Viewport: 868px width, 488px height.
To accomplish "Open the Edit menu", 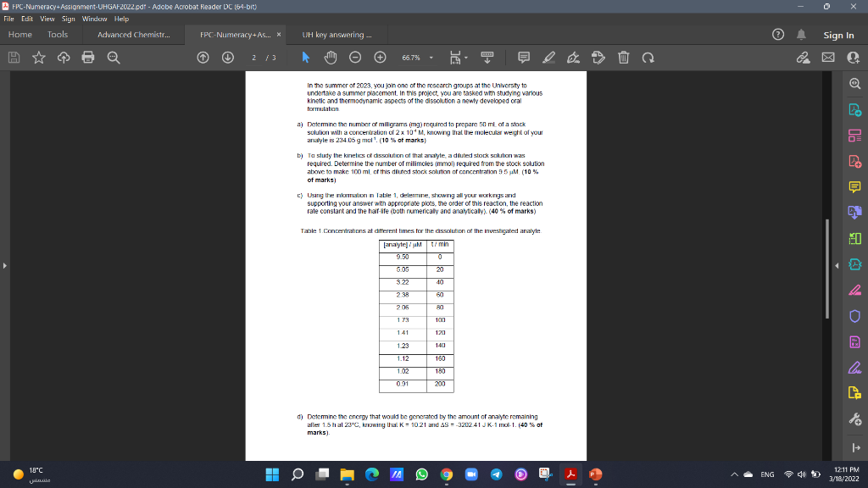I will [x=27, y=19].
